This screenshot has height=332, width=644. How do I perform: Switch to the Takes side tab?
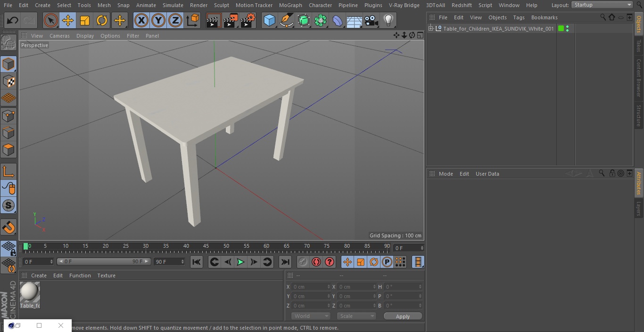tap(639, 46)
